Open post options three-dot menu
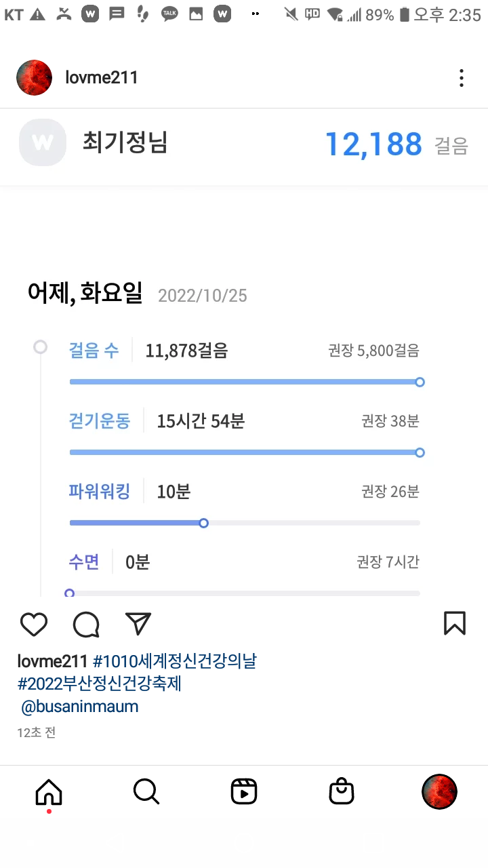Viewport: 488px width, 868px height. [x=462, y=78]
